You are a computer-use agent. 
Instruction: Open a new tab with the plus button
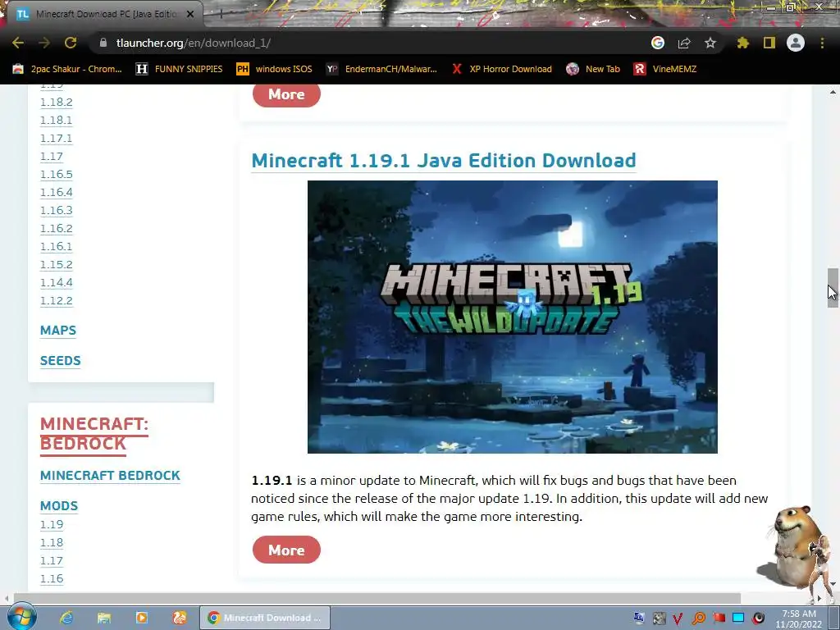(x=221, y=15)
